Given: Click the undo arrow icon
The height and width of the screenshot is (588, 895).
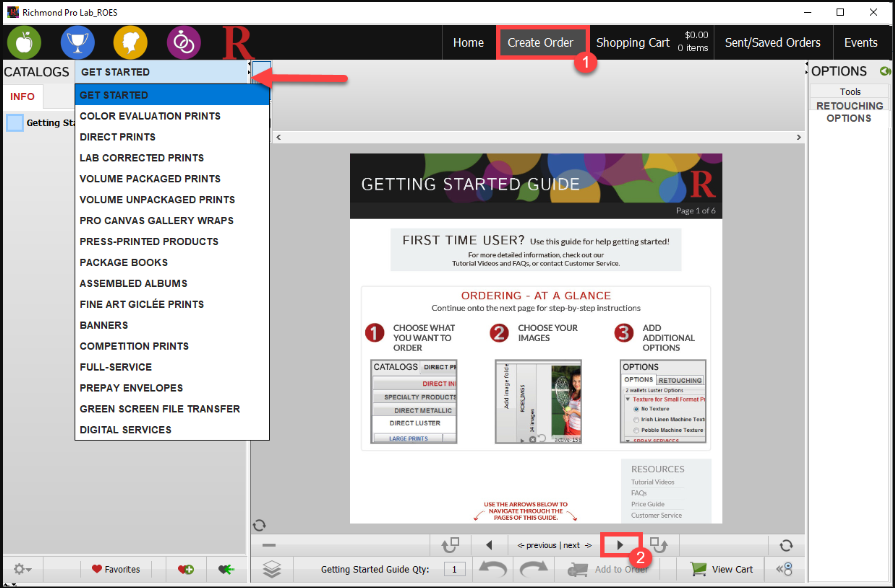Looking at the screenshot, I should pyautogui.click(x=492, y=569).
